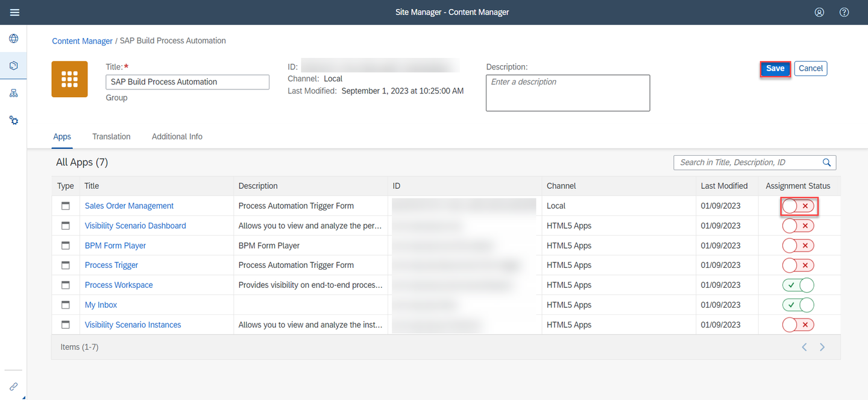Viewport: 868px width, 400px height.
Task: Open Process Workspace app link
Action: pos(119,285)
